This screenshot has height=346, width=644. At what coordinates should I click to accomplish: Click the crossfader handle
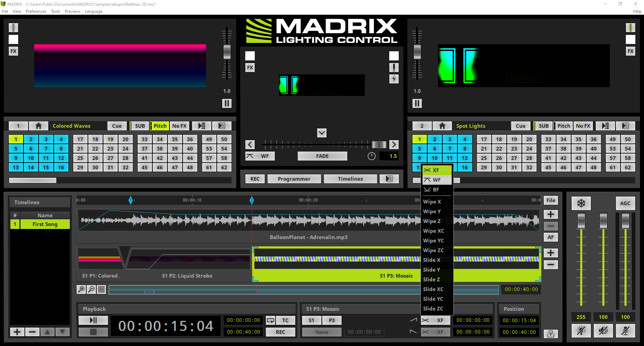(x=379, y=145)
